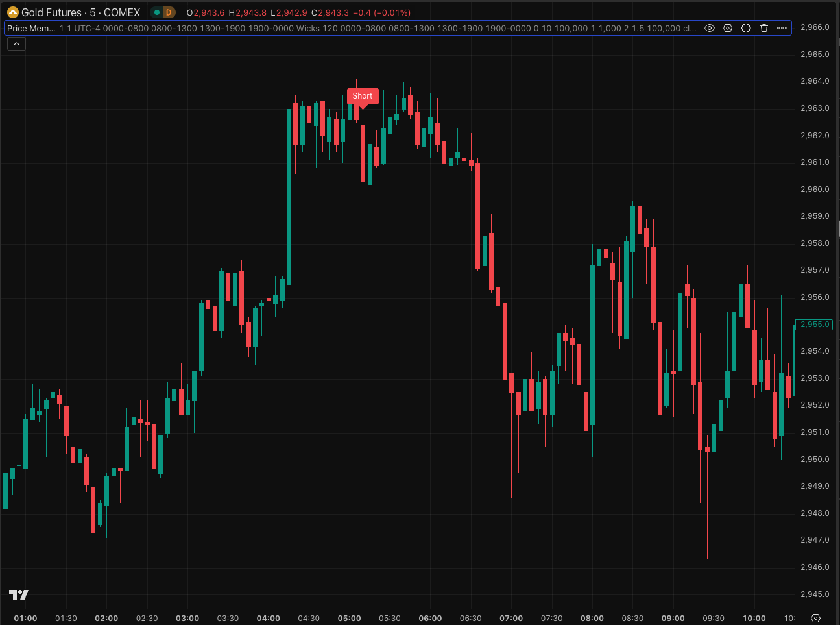Click the Short signal label on chart
The width and height of the screenshot is (840, 625).
click(x=363, y=96)
